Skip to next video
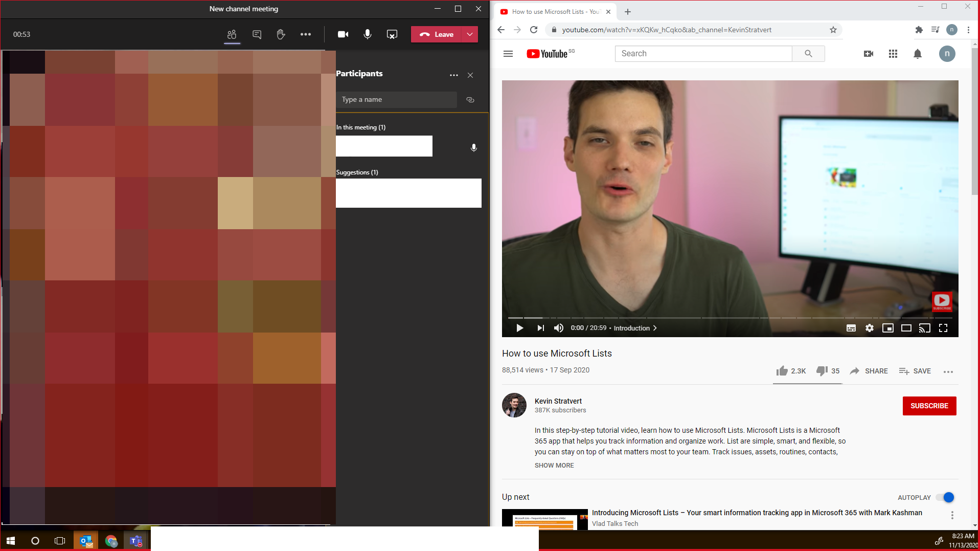Screen dimensions: 980x551 pyautogui.click(x=540, y=328)
